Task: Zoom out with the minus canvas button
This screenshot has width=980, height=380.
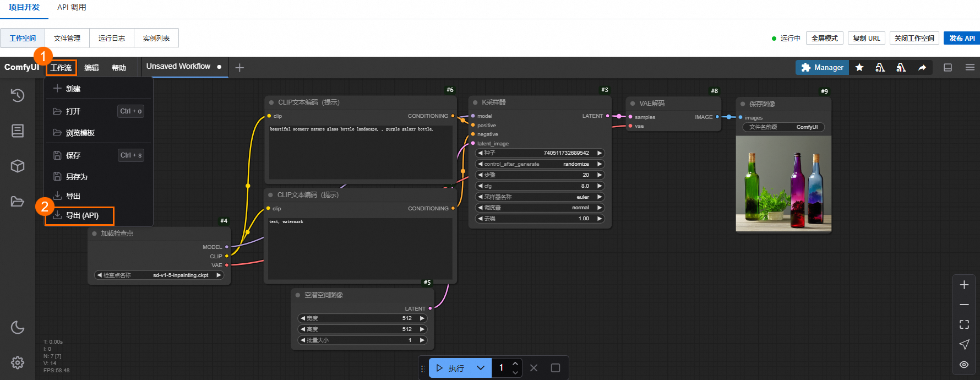Action: [964, 305]
